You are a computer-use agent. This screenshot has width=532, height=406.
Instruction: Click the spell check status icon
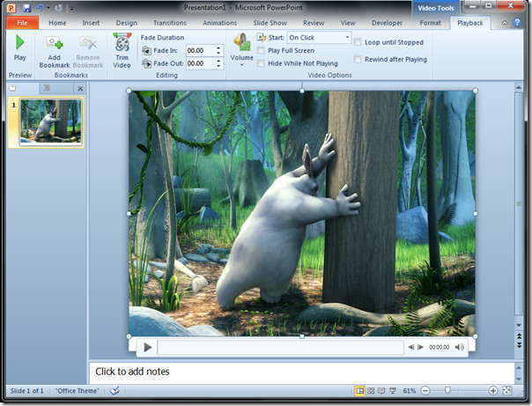(x=115, y=391)
